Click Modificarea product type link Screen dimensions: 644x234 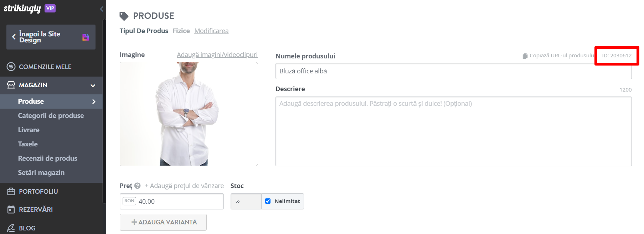tap(211, 31)
